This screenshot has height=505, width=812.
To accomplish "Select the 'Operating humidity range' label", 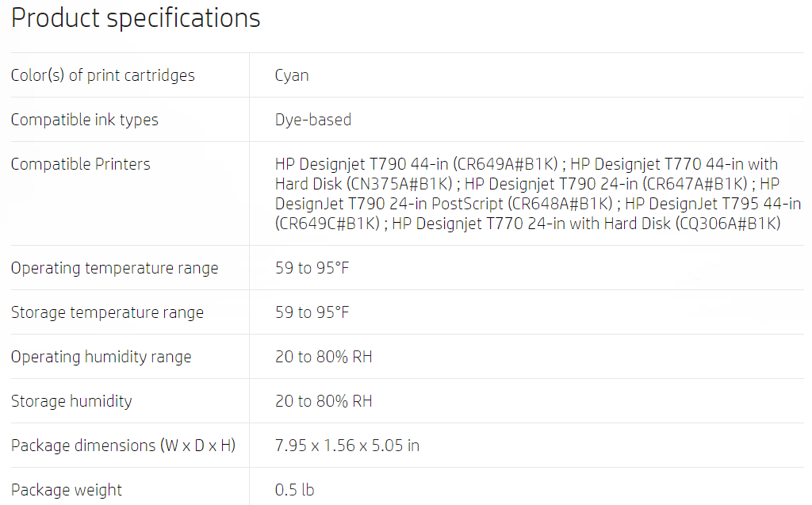I will click(x=101, y=358).
